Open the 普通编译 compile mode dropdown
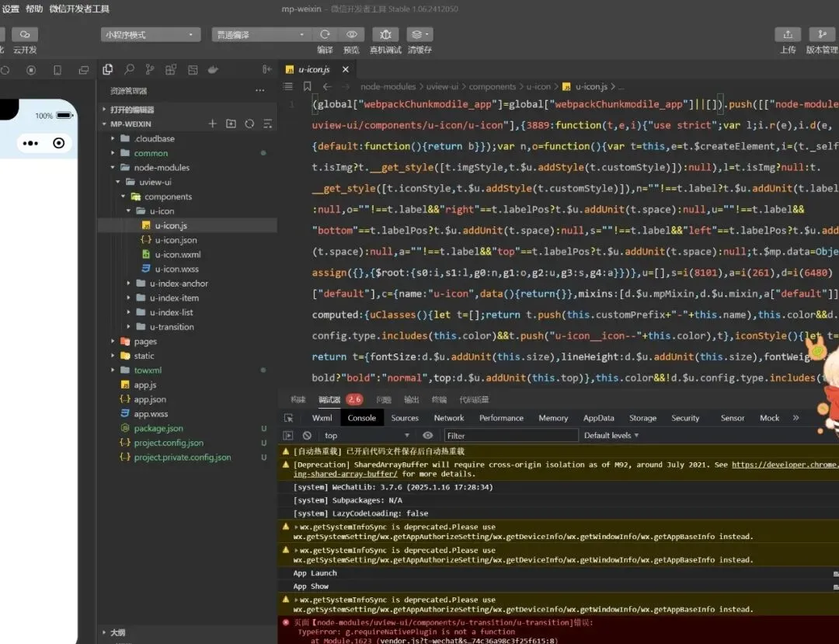The width and height of the screenshot is (839, 644). [x=260, y=34]
